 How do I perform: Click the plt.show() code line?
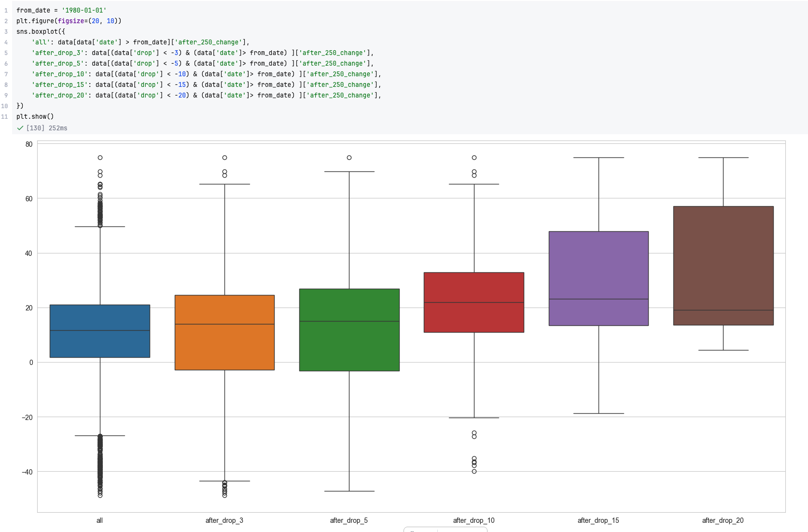pos(35,116)
